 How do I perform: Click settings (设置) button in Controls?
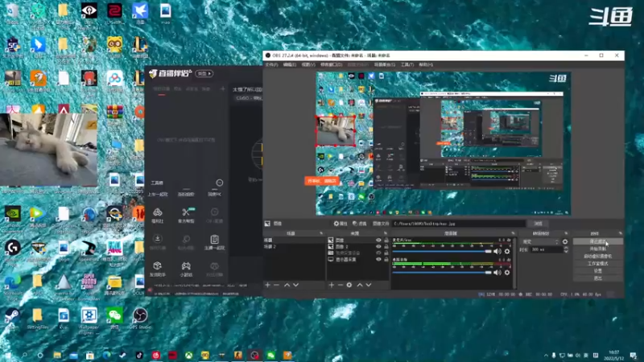click(x=597, y=271)
